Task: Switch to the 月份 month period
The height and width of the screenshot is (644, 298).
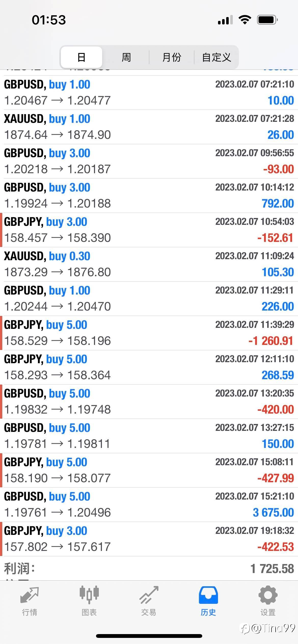Action: pyautogui.click(x=172, y=57)
